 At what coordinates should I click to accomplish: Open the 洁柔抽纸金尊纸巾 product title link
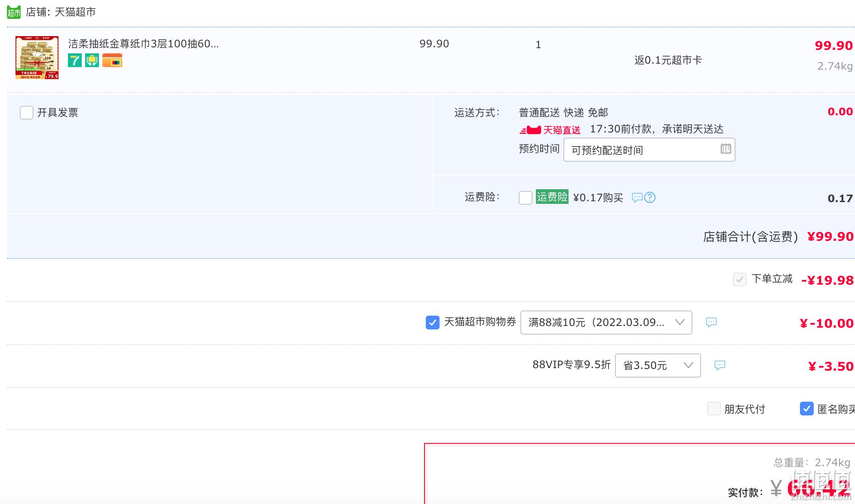pos(143,44)
